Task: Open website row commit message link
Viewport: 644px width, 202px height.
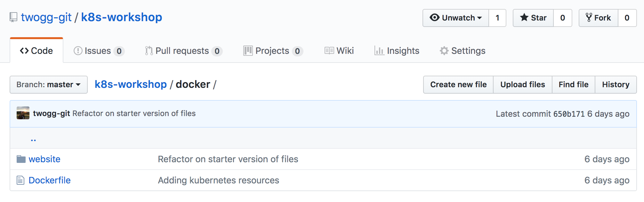Action: pyautogui.click(x=228, y=159)
